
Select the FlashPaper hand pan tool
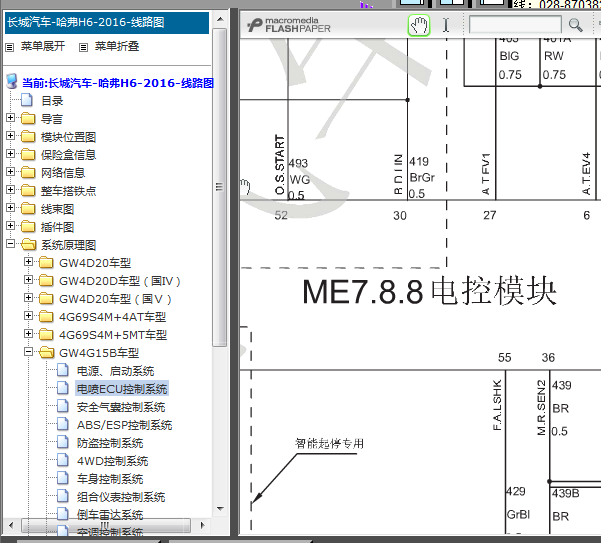coord(419,25)
